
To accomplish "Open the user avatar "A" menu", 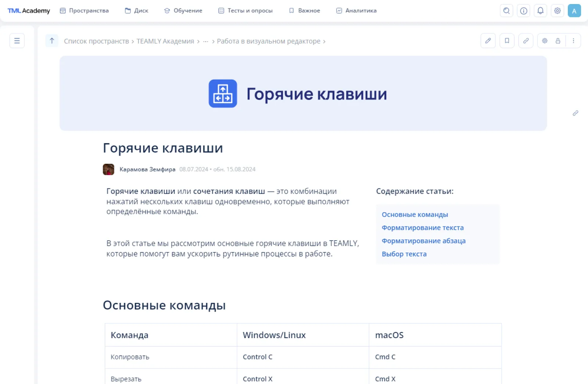I will (574, 11).
